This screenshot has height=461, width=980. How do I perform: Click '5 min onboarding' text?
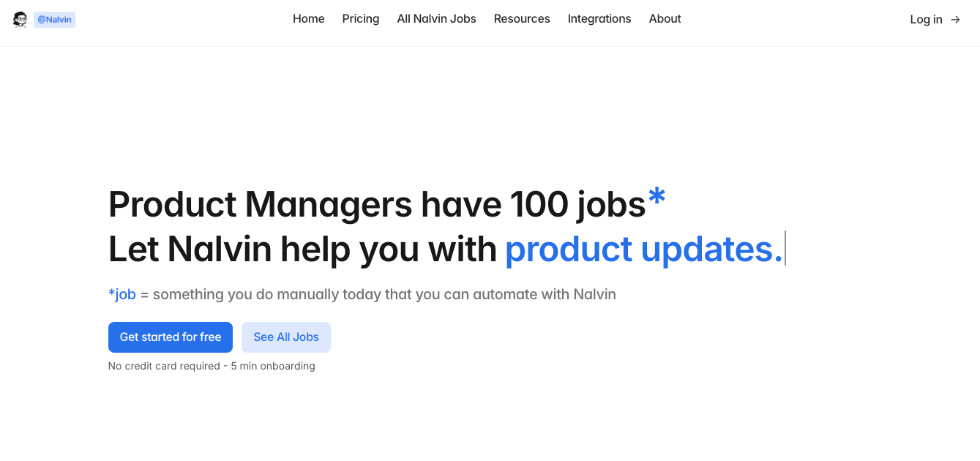273,366
